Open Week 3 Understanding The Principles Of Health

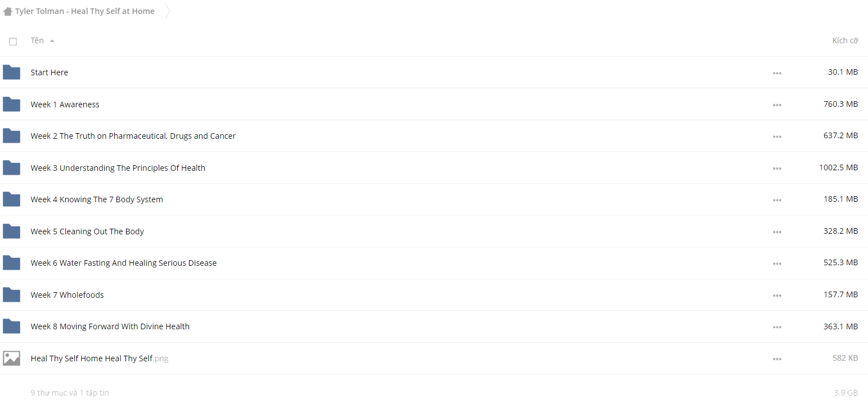(118, 168)
